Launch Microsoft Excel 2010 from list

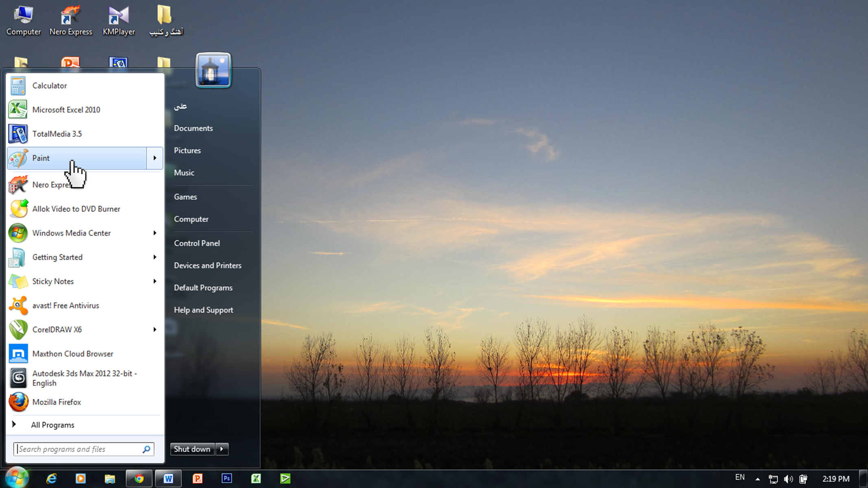(x=66, y=110)
